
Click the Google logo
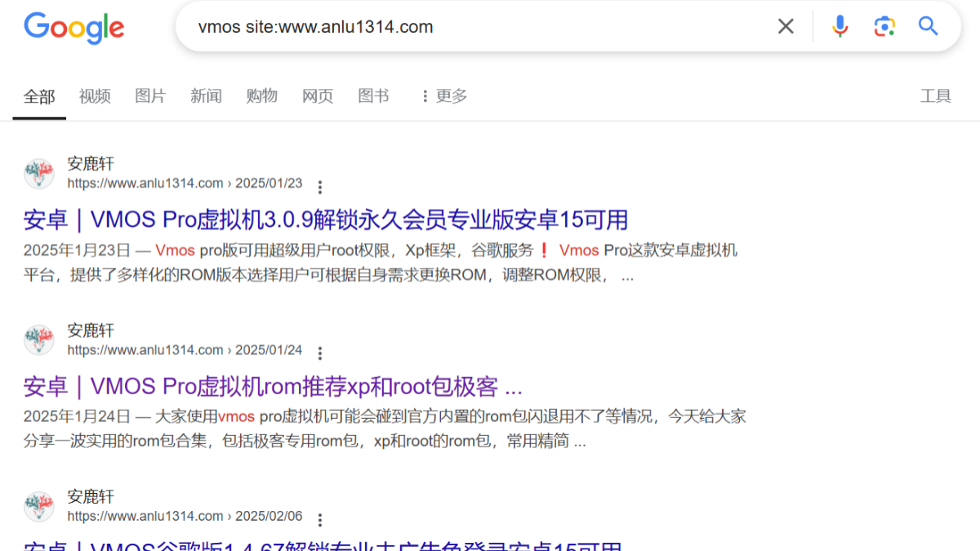(x=74, y=28)
